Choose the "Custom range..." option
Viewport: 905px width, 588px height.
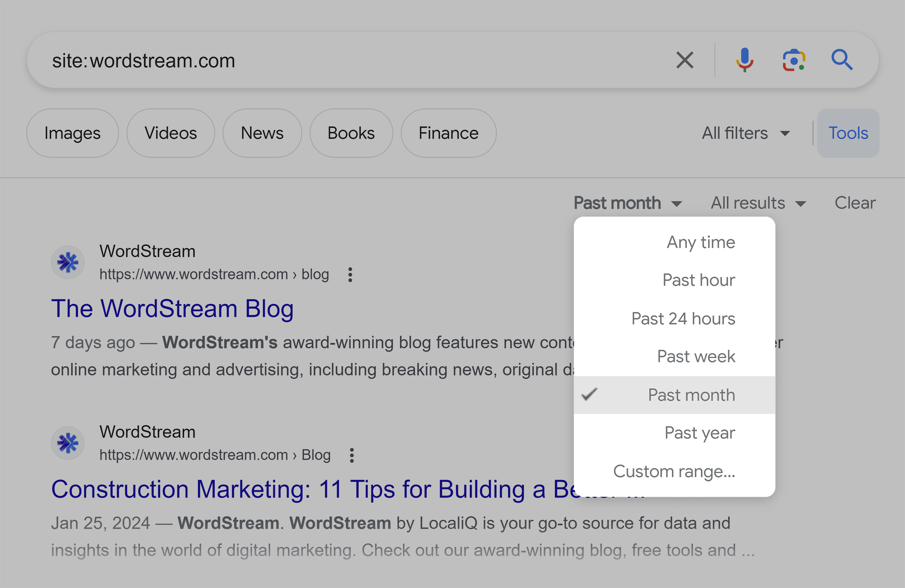pyautogui.click(x=674, y=472)
